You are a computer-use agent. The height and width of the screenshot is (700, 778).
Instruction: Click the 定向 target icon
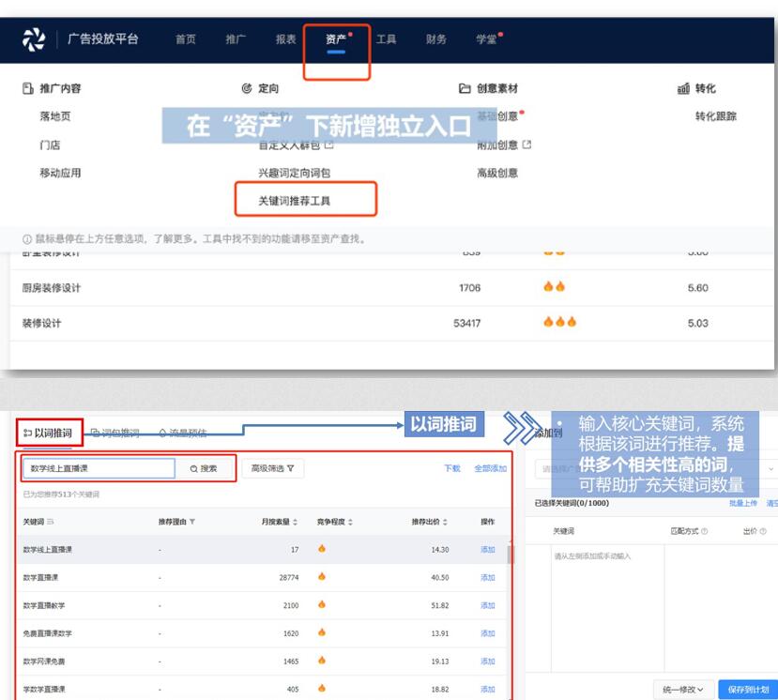pos(247,88)
